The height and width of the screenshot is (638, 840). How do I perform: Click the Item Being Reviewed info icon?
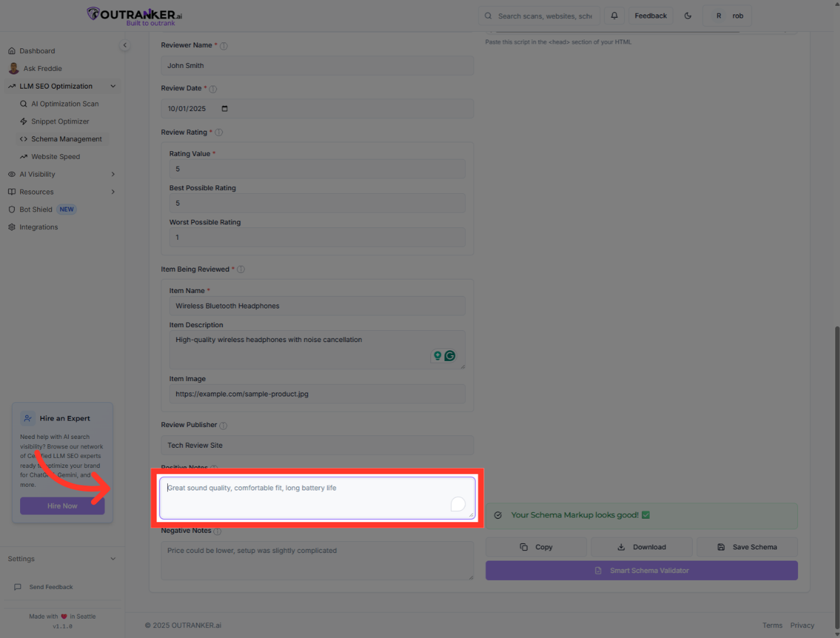coord(240,270)
